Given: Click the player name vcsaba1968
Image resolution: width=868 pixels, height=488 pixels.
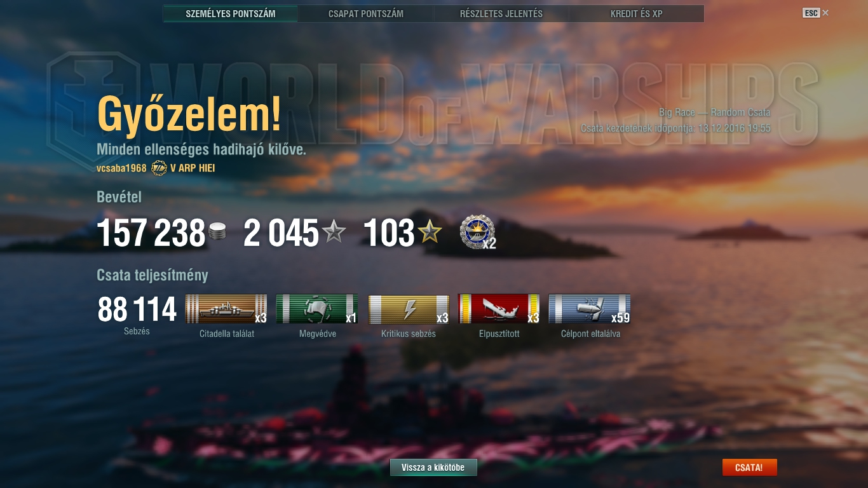Looking at the screenshot, I should (x=121, y=168).
